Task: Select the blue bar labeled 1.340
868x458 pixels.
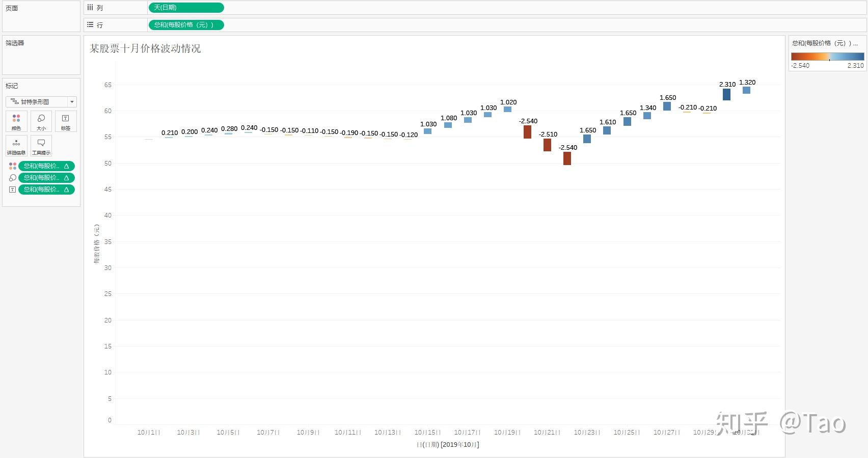Action: coord(647,116)
